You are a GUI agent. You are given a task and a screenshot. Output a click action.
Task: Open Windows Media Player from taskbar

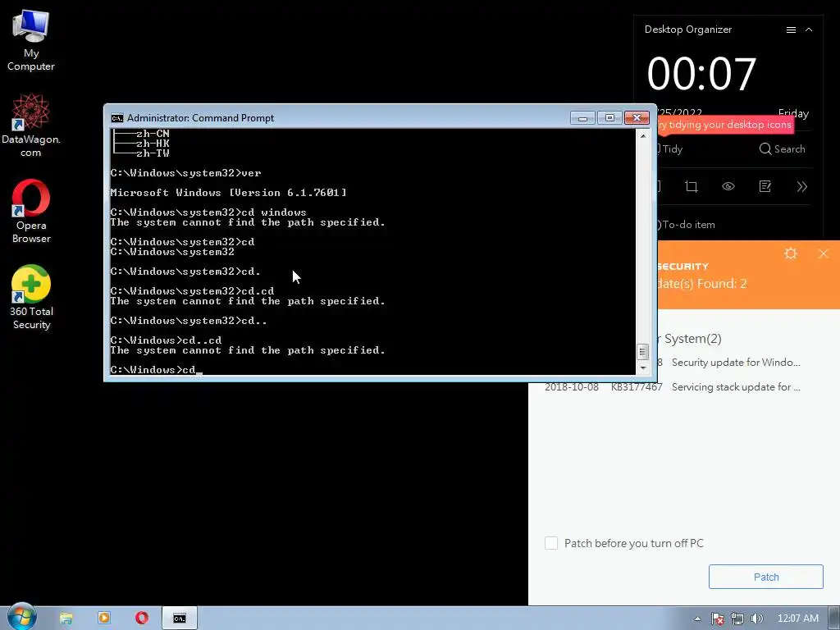click(104, 619)
